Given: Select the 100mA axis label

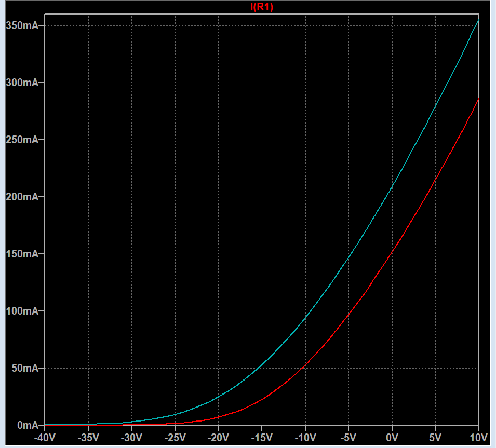Looking at the screenshot, I should pyautogui.click(x=22, y=311).
